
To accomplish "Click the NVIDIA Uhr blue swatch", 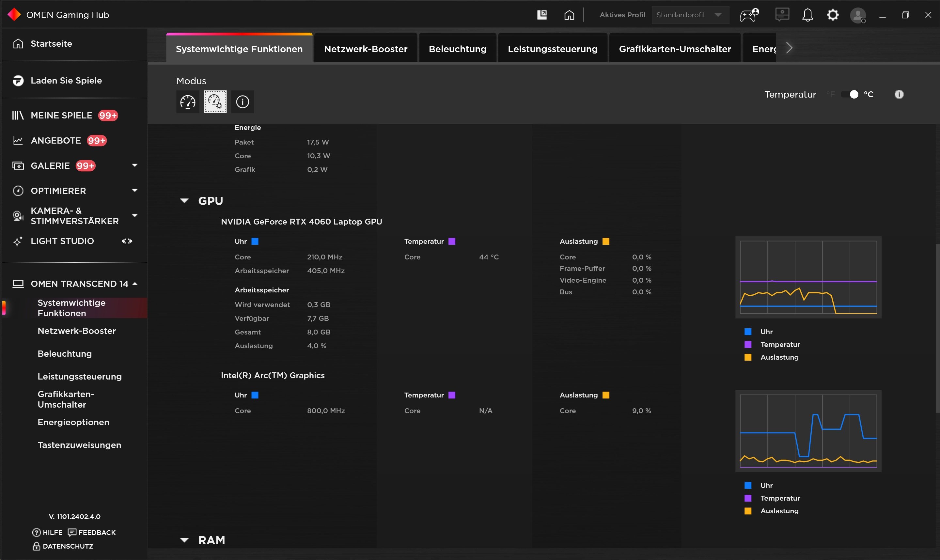I will click(x=255, y=241).
